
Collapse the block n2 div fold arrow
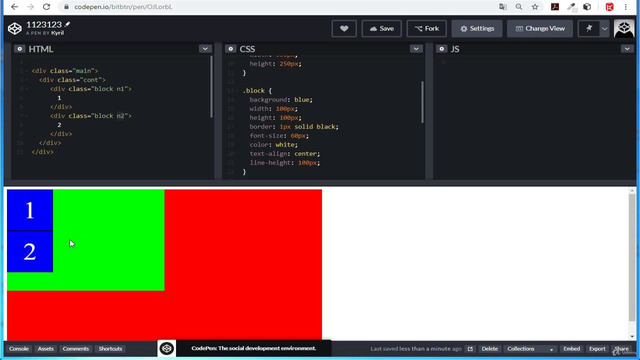click(27, 116)
